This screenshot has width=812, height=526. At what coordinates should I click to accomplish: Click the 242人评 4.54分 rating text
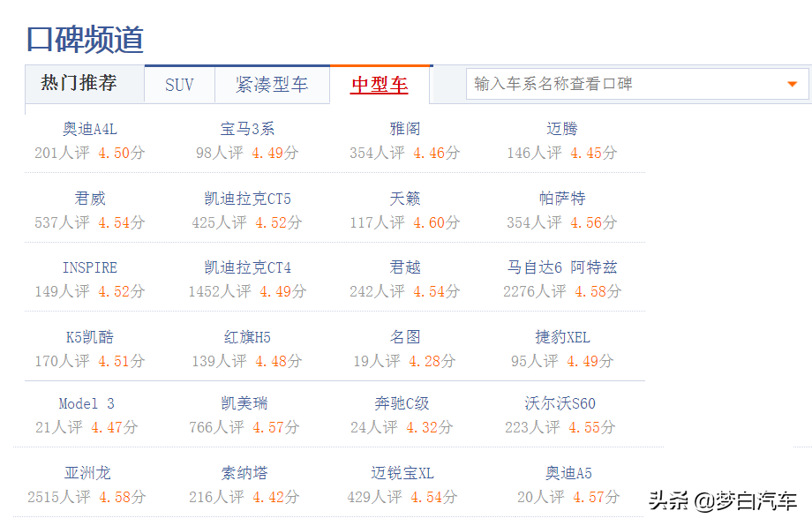point(405,291)
